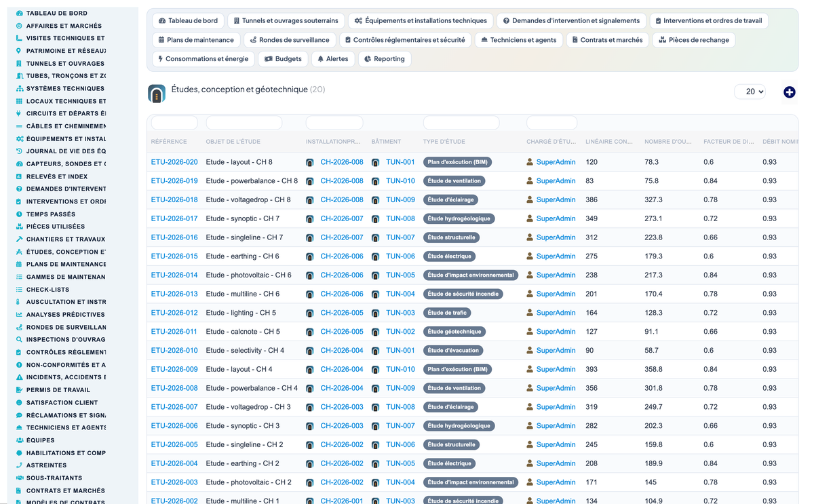Click building icon next to TUN-010 in ETU-2026-019 row

pos(375,182)
